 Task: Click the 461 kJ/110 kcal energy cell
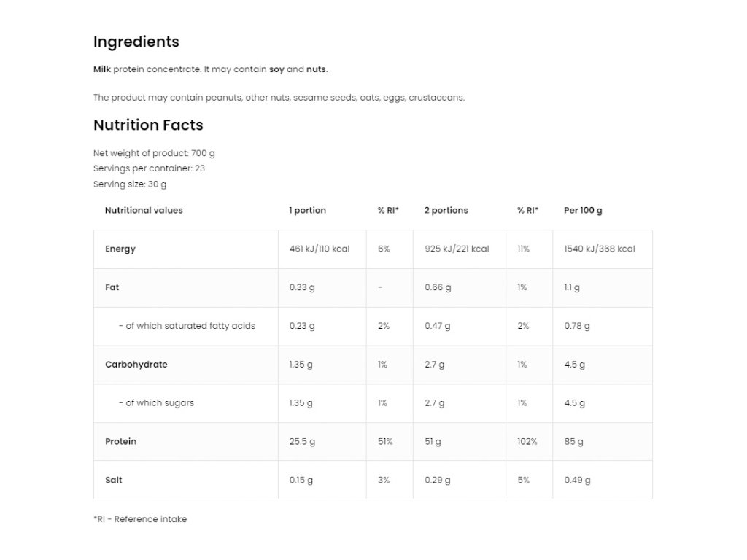(x=320, y=249)
